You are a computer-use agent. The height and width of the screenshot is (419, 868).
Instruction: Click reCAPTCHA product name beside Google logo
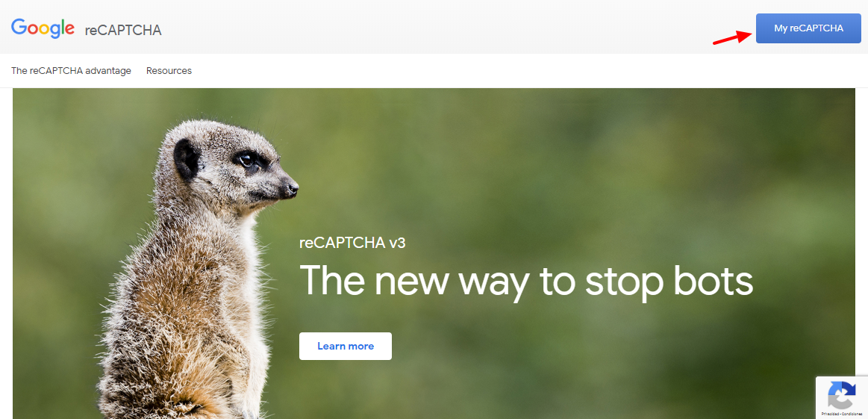(x=123, y=30)
